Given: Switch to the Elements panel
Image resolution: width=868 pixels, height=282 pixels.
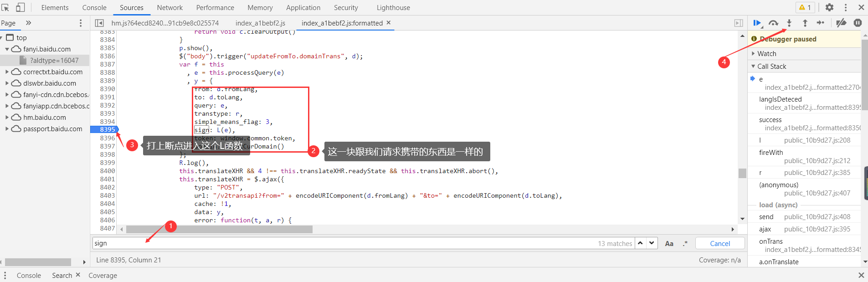Looking at the screenshot, I should tap(55, 8).
